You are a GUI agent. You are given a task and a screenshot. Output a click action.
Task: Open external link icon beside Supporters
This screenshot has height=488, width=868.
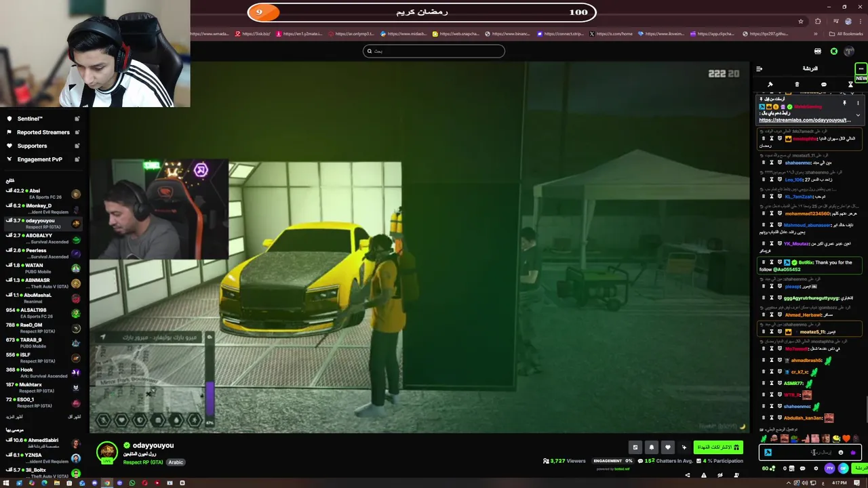click(77, 146)
